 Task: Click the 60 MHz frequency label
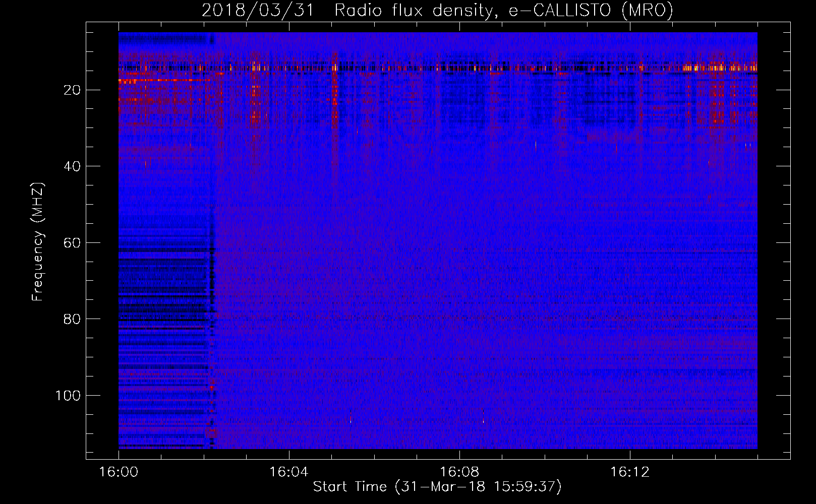73,243
